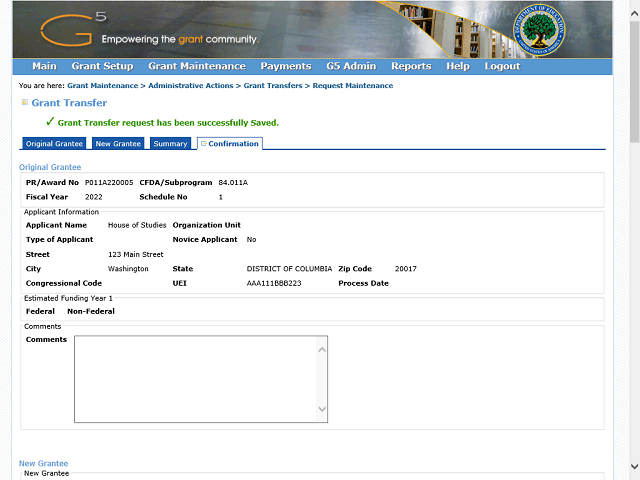Click the zip code value 20017
The width and height of the screenshot is (640, 480).
point(406,269)
